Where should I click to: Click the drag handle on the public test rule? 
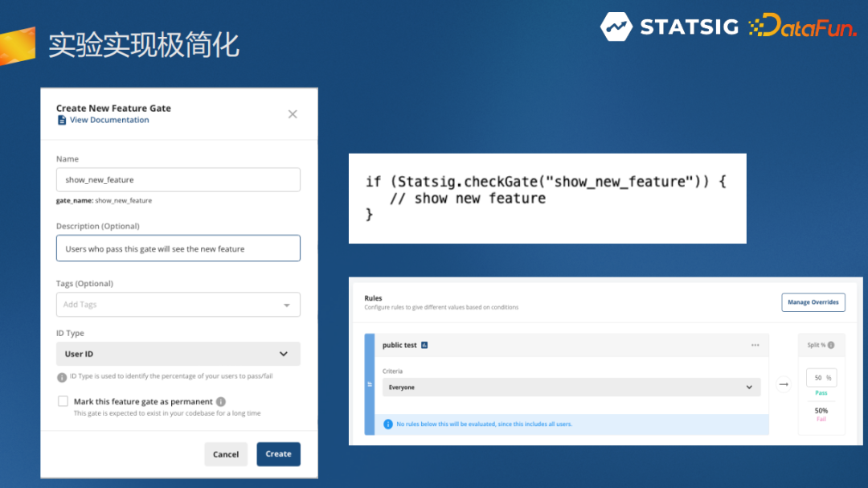[370, 384]
